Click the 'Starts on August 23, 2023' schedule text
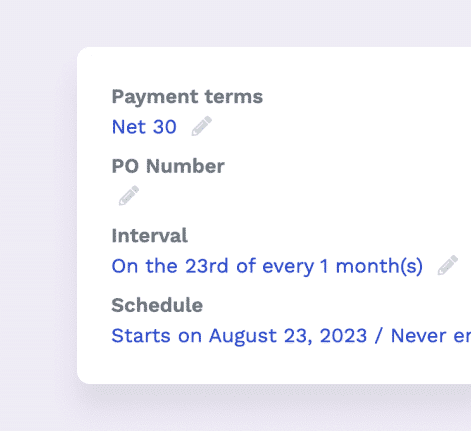 239,336
